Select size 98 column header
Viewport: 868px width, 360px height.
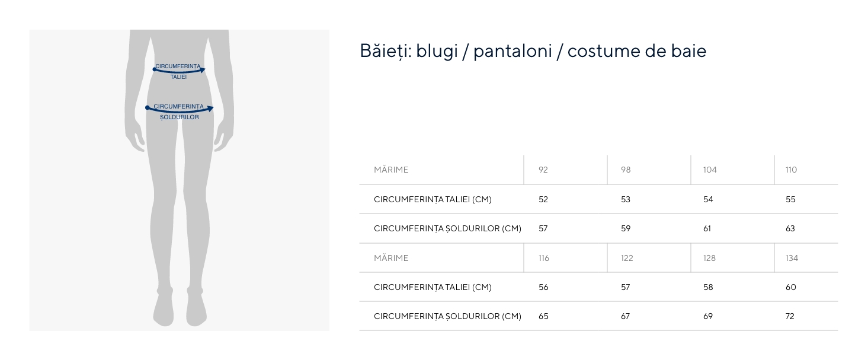click(626, 170)
